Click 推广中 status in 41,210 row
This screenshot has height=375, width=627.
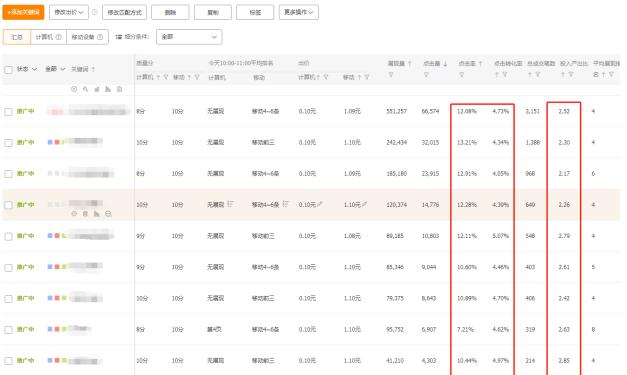26,361
